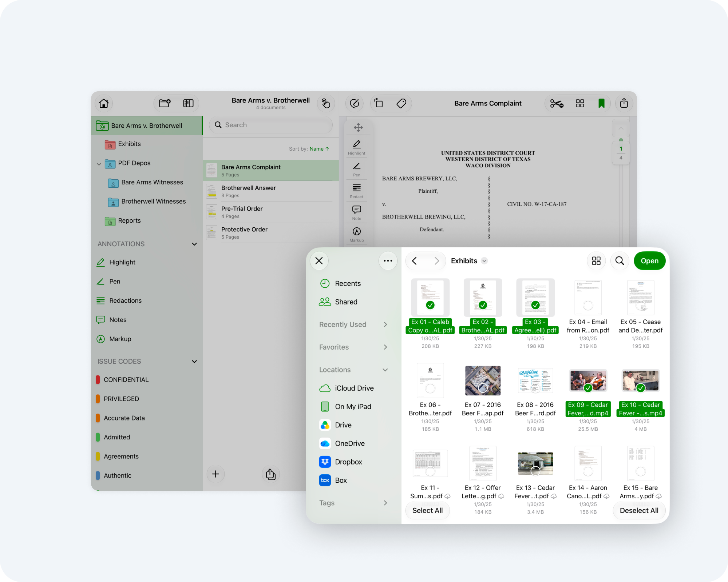Image resolution: width=728 pixels, height=582 pixels.
Task: Tap the hand touch-mode icon
Action: (x=326, y=104)
